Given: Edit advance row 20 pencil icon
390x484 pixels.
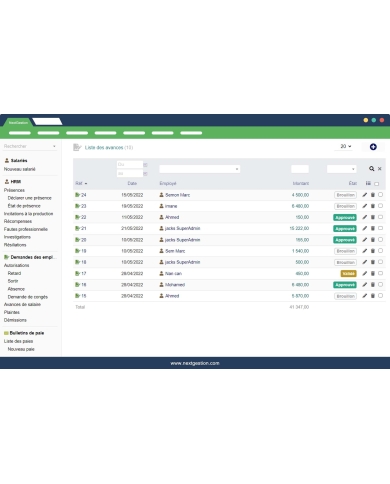Looking at the screenshot, I should click(365, 240).
